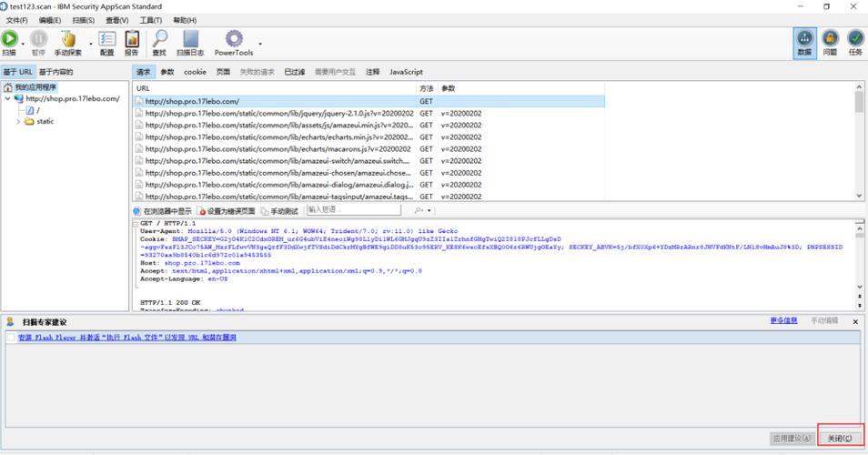Select the amazeui-dialog URL row
The image size is (868, 455).
point(368,185)
